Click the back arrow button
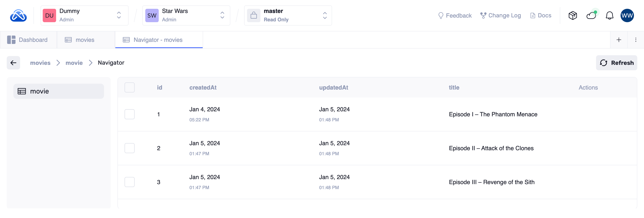This screenshot has width=644, height=218. pyautogui.click(x=13, y=63)
